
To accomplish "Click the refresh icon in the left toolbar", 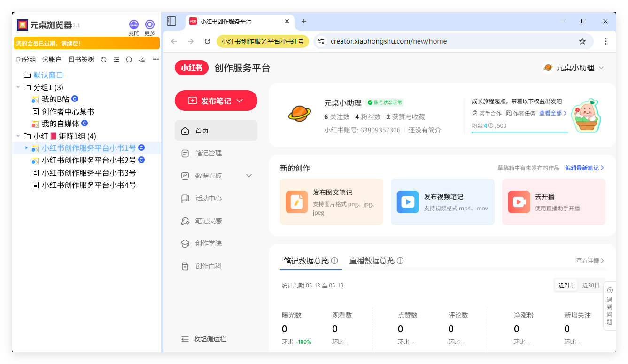I will tap(104, 60).
